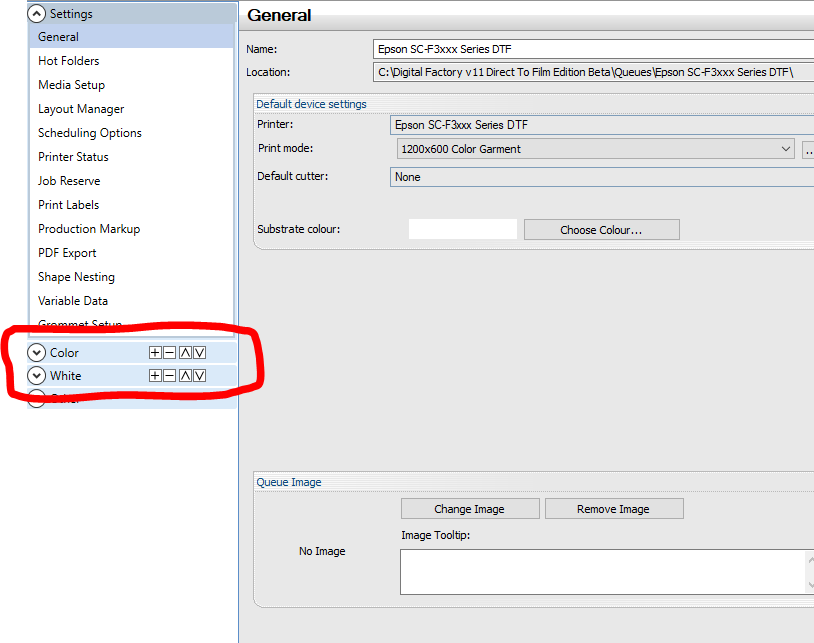Screen dimensions: 814x643
Task: Open Scheduling Options settings
Action: pyautogui.click(x=131, y=133)
